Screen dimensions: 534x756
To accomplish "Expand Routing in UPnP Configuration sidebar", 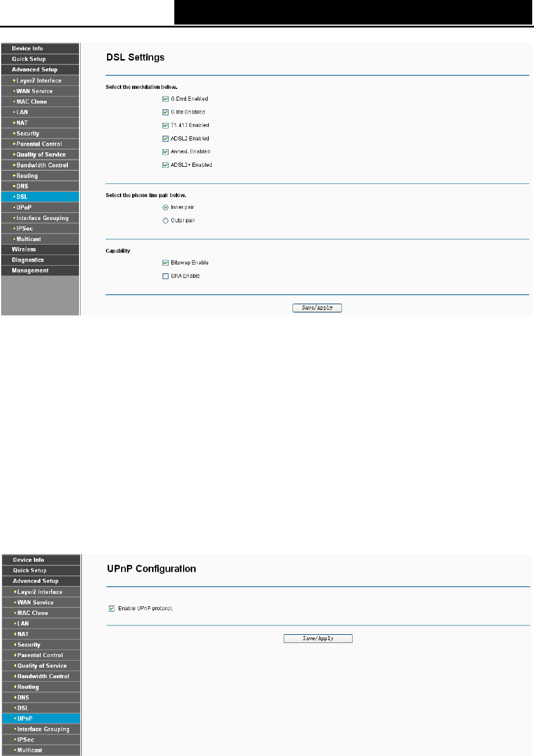I will coord(40,687).
